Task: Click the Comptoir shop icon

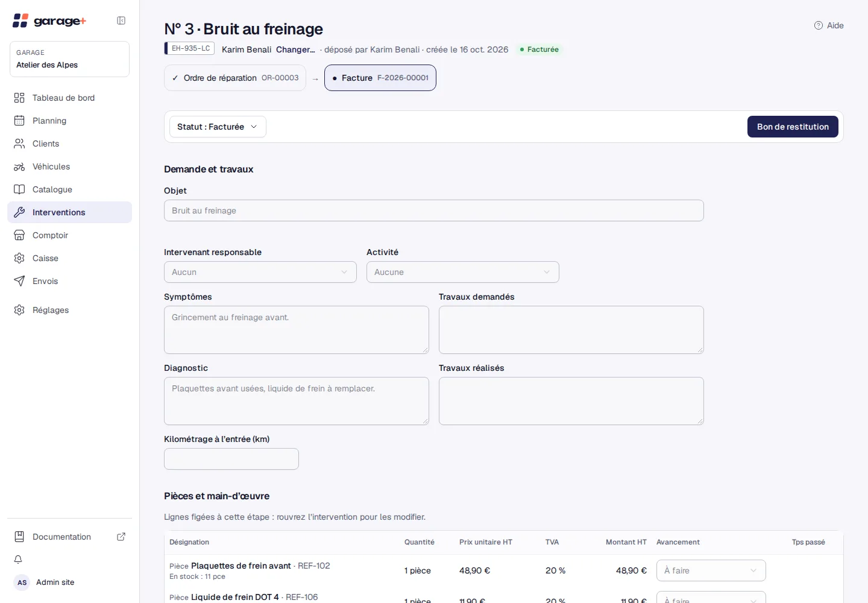Action: pos(19,235)
